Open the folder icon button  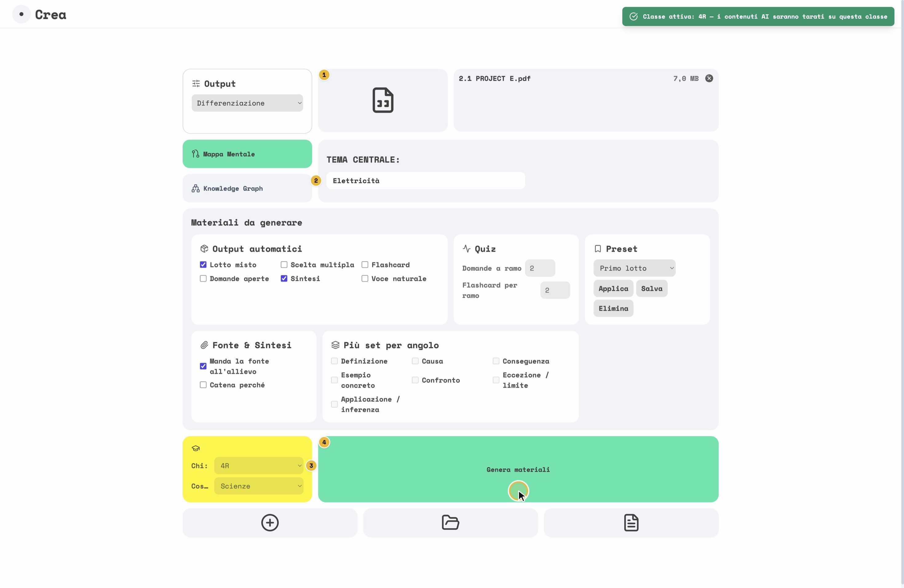tap(450, 523)
